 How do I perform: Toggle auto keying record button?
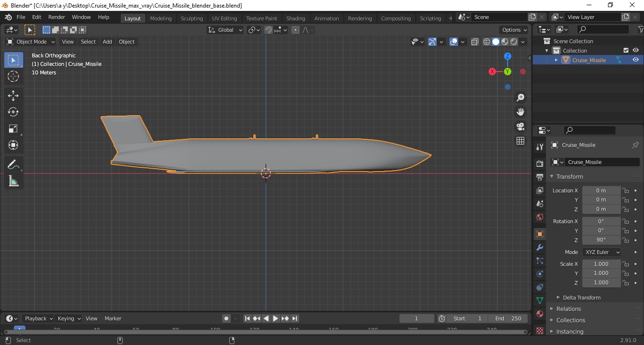226,318
